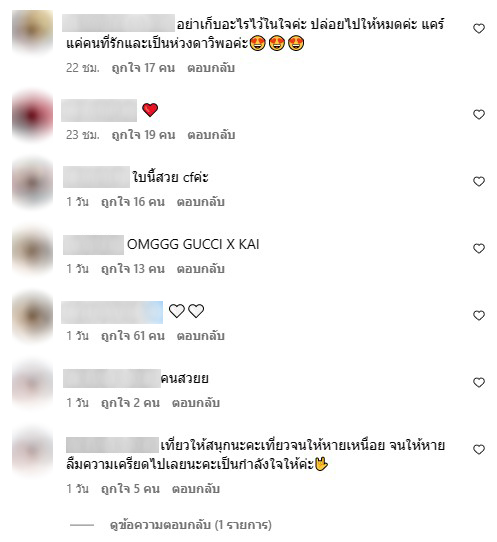Expand 'ดูข้อความตอบกลับ (1 รายการ)' replies

click(x=190, y=525)
